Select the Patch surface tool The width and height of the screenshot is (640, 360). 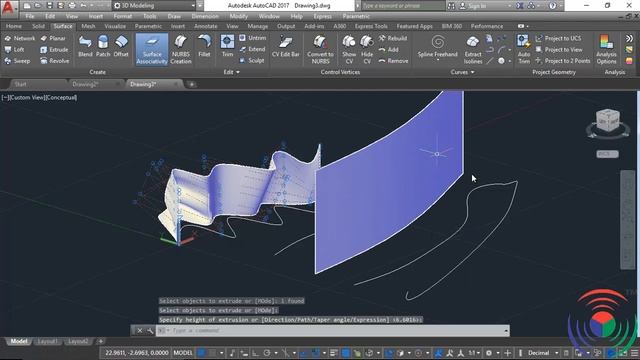click(x=103, y=46)
